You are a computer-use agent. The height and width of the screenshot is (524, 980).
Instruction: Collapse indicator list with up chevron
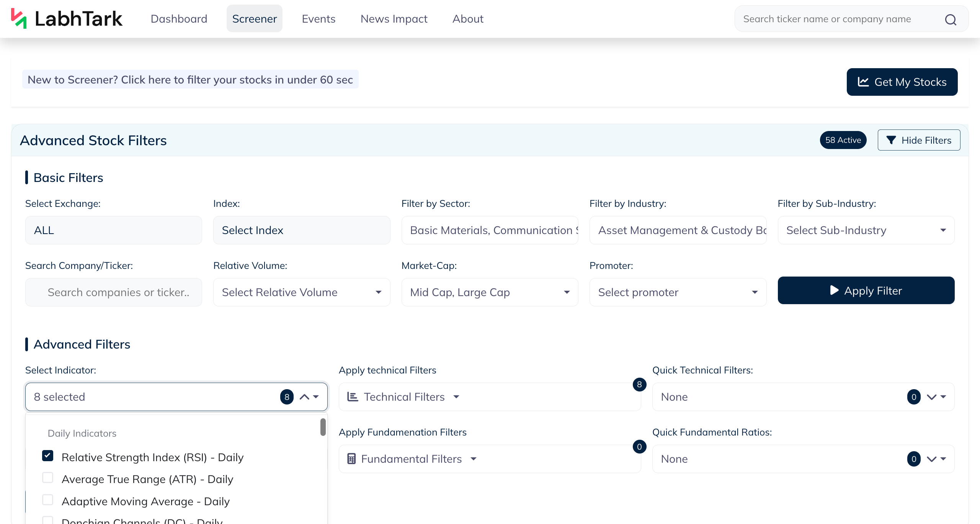click(304, 397)
